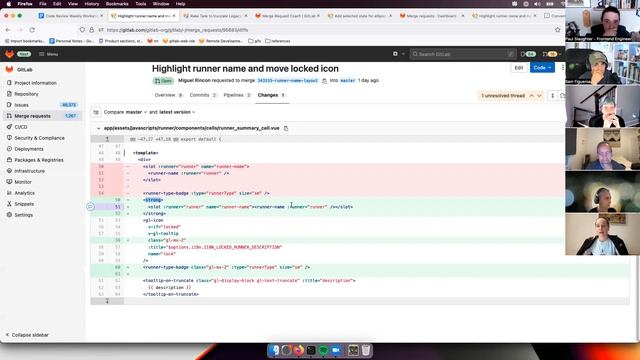Open the merge request kebab actions menu

pos(562,68)
